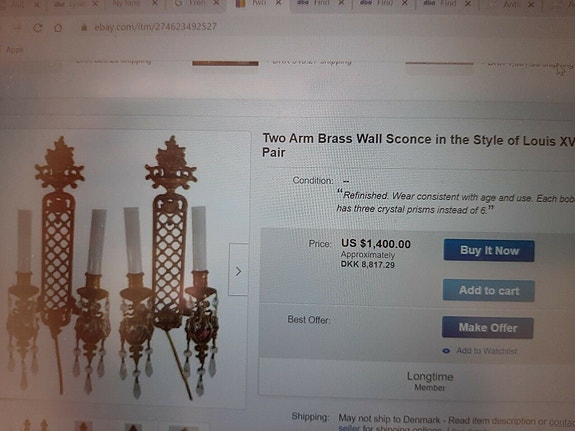575x431 pixels.
Task: Close the first 'Find' dba tab
Action: (341, 3)
